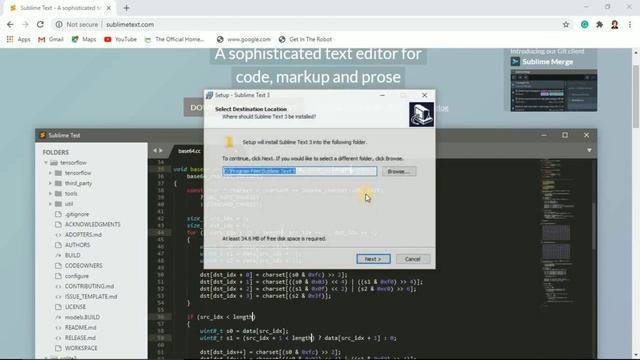Click the address bar URL sublimetext.com
This screenshot has width=640, height=360.
click(130, 24)
